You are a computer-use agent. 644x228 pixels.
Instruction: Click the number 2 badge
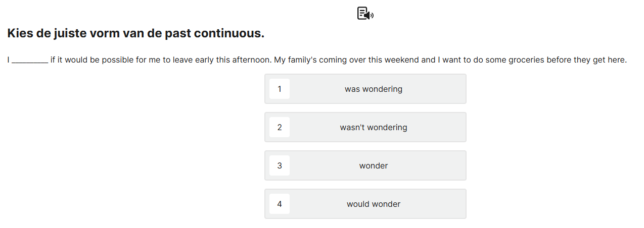tap(280, 128)
